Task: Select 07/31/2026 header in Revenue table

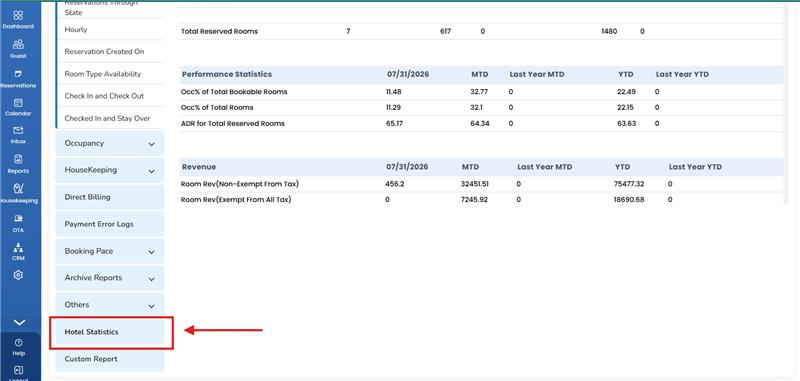Action: [x=407, y=167]
